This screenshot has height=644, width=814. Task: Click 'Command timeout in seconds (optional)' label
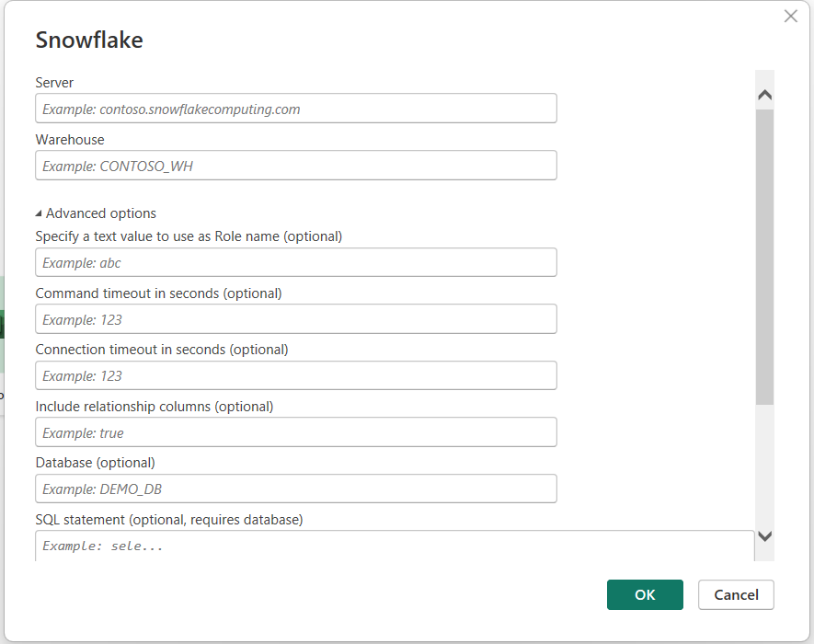tap(158, 293)
